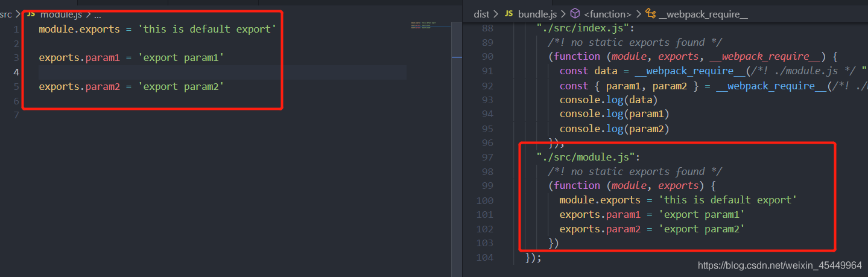Viewport: 868px width, 277px height.
Task: Click the cube symbol icon before <function>
Action: (575, 13)
